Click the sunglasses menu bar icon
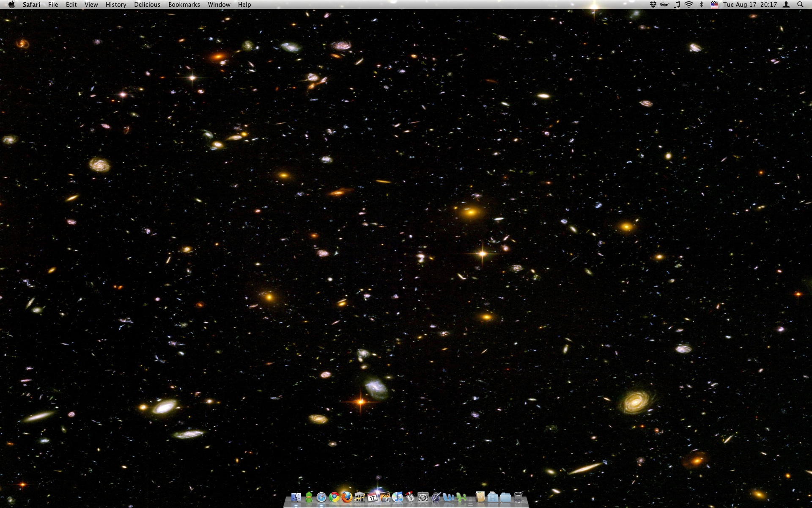812x508 pixels. [665, 5]
